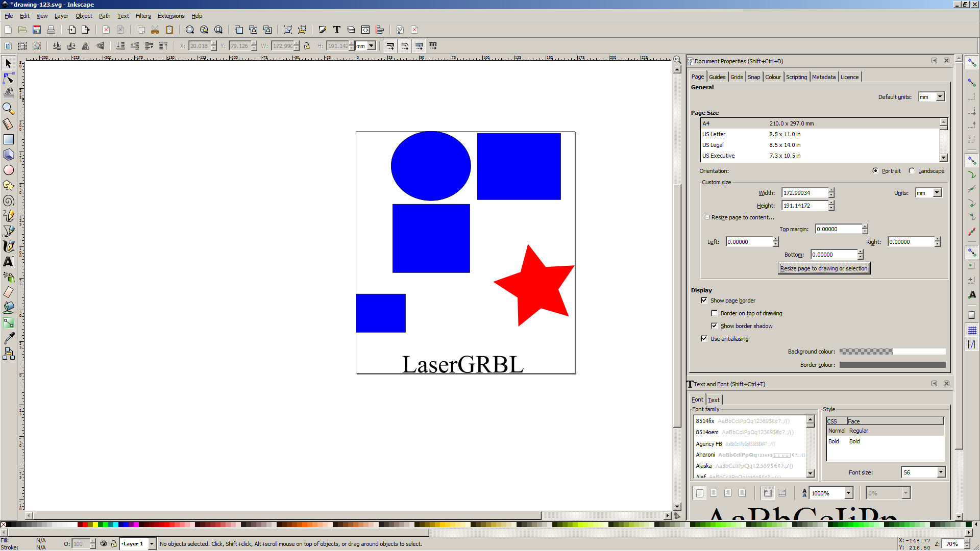
Task: Enable Border on top of drawing
Action: tap(715, 313)
